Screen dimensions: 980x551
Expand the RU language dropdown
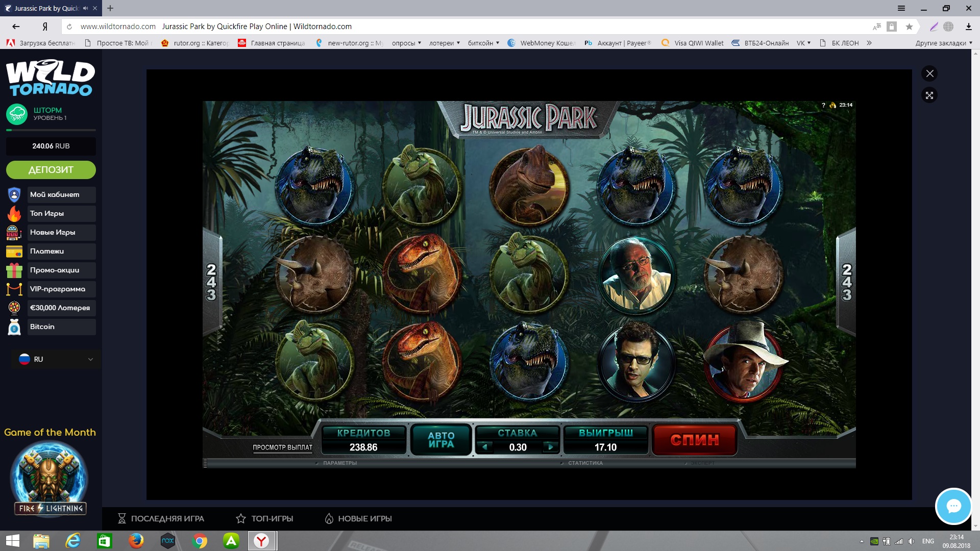(56, 359)
